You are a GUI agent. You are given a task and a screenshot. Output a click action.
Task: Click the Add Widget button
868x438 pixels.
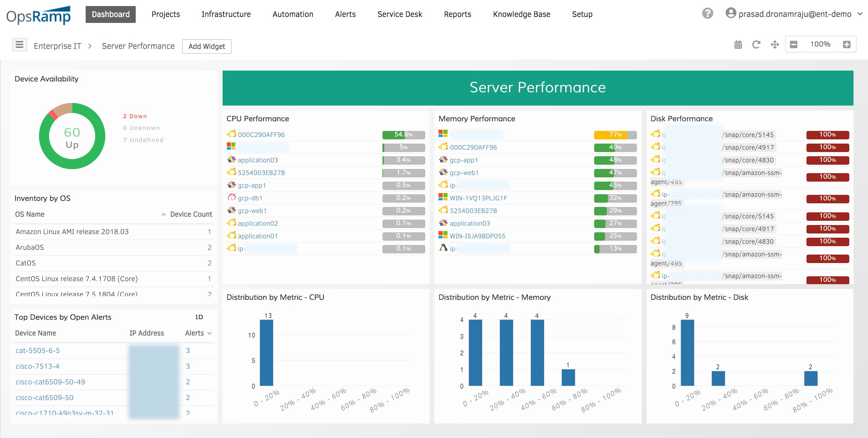pos(207,46)
